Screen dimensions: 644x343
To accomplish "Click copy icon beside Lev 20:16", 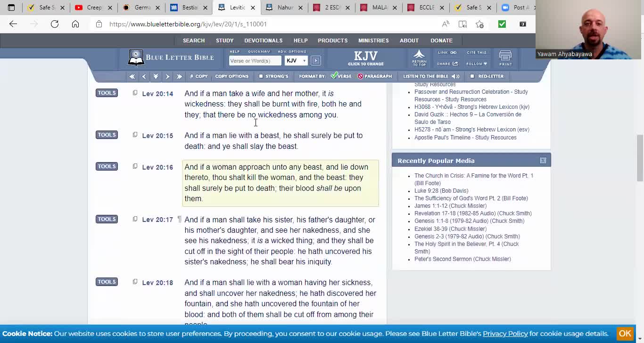I will [x=135, y=166].
